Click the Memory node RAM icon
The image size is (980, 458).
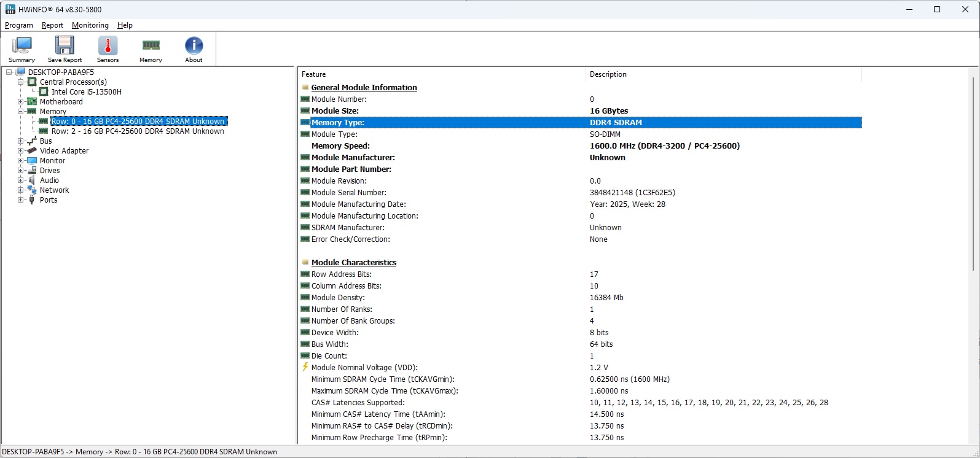33,112
